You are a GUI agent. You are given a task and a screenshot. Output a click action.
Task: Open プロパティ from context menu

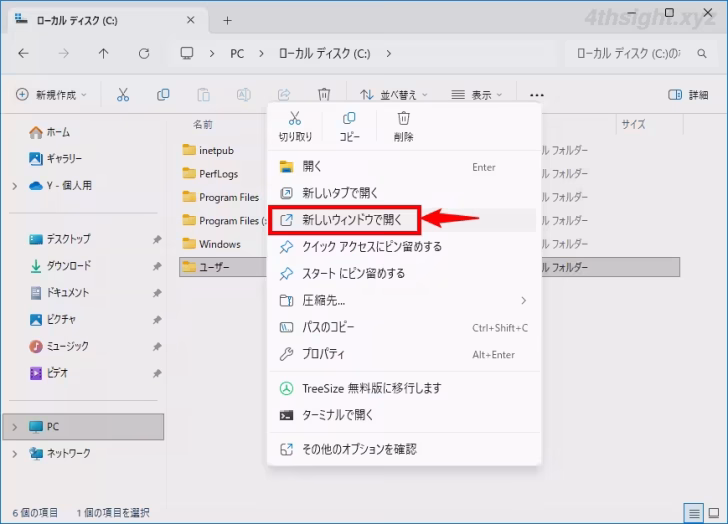point(402,355)
